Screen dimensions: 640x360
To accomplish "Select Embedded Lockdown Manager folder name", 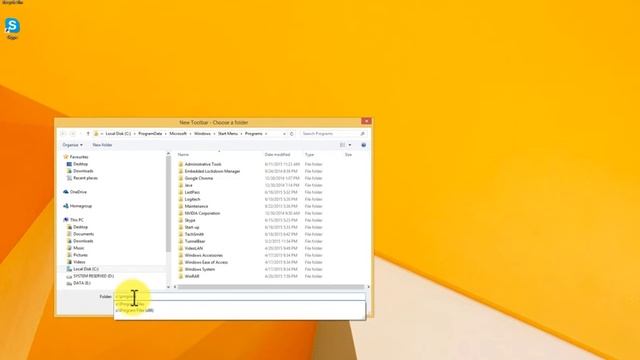I will click(x=212, y=171).
